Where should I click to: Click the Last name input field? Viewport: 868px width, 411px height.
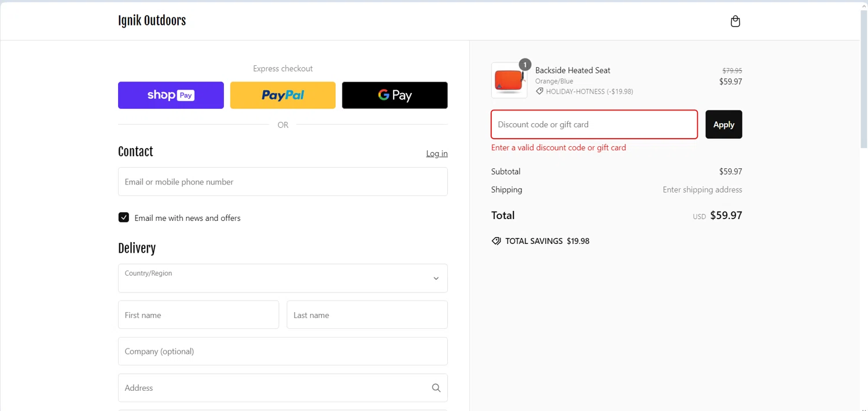367,315
